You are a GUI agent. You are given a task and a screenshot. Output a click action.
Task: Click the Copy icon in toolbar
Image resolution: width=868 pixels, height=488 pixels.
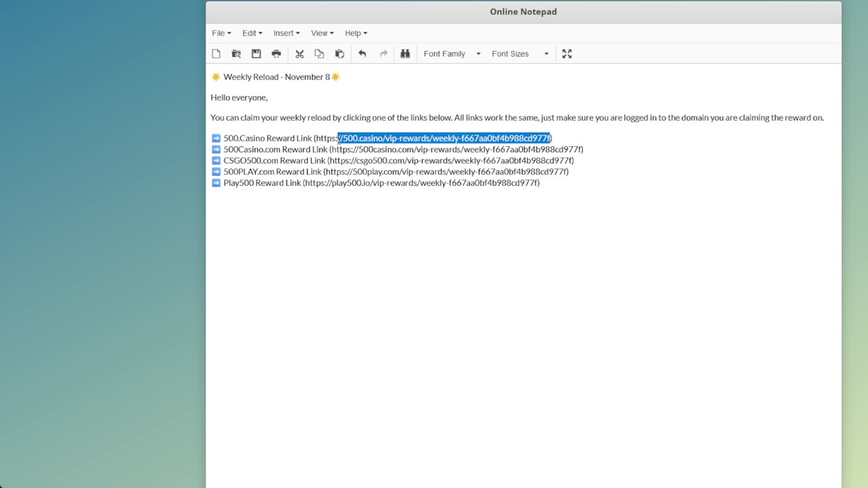pos(319,54)
